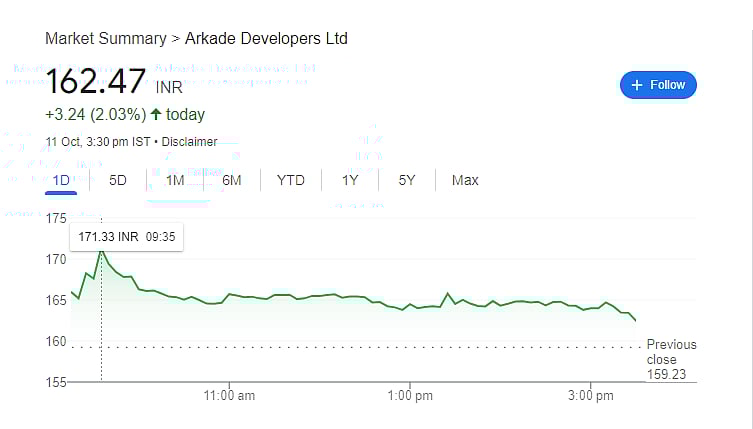Click the plus icon in Follow button
Screen dimensions: 753x429
tap(637, 85)
